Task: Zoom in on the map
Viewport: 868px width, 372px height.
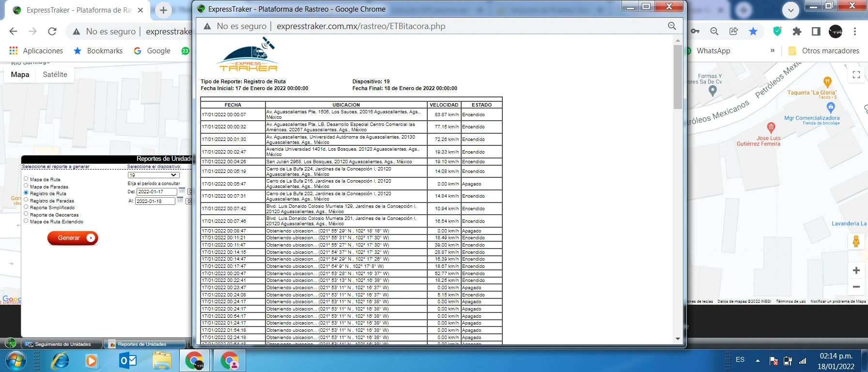Action: pos(856,270)
